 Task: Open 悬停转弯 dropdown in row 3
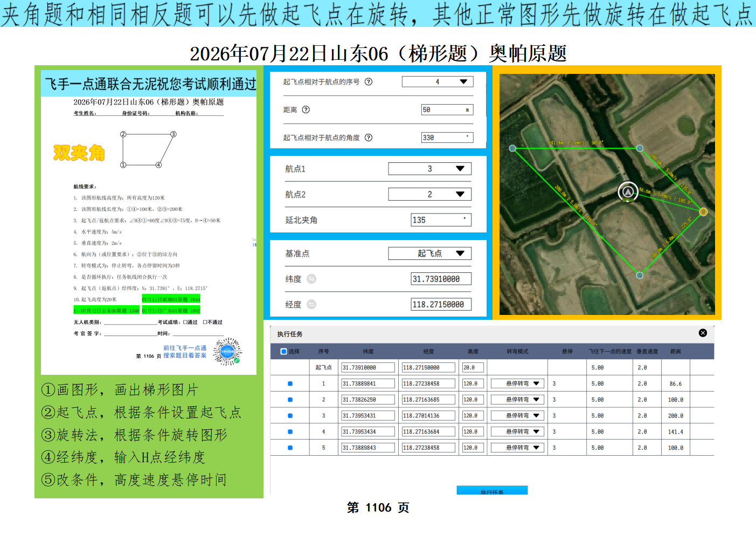pos(517,416)
